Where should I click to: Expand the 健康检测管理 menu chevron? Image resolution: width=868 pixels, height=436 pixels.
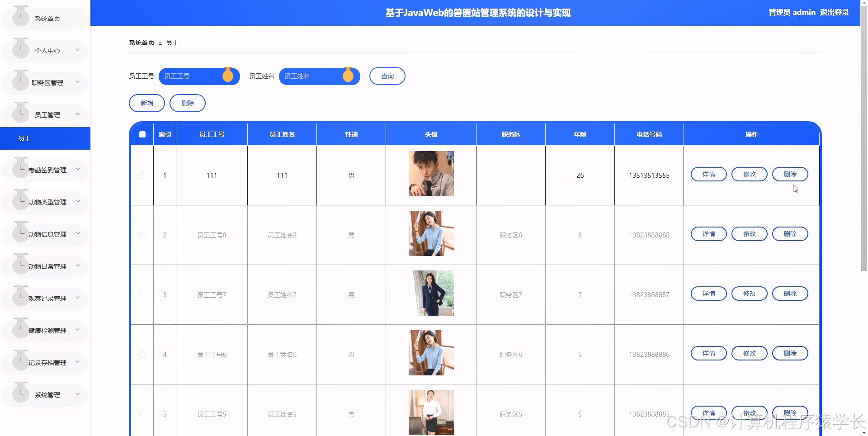coord(78,330)
